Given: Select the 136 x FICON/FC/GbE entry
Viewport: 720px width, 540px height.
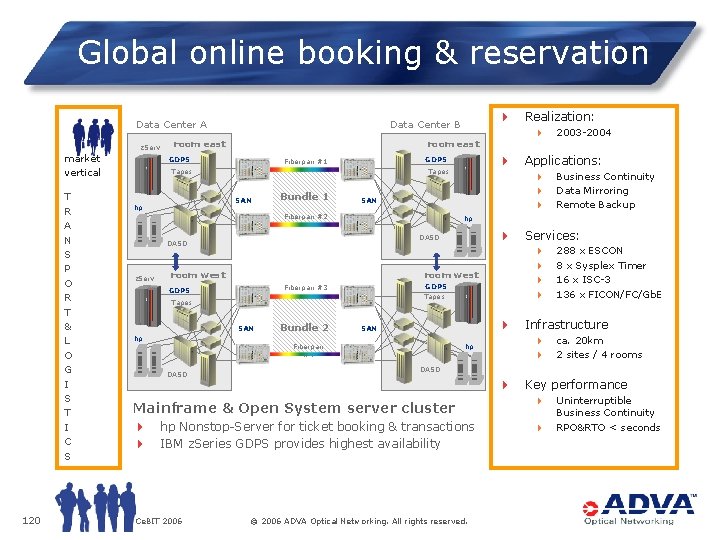Looking at the screenshot, I should (608, 294).
